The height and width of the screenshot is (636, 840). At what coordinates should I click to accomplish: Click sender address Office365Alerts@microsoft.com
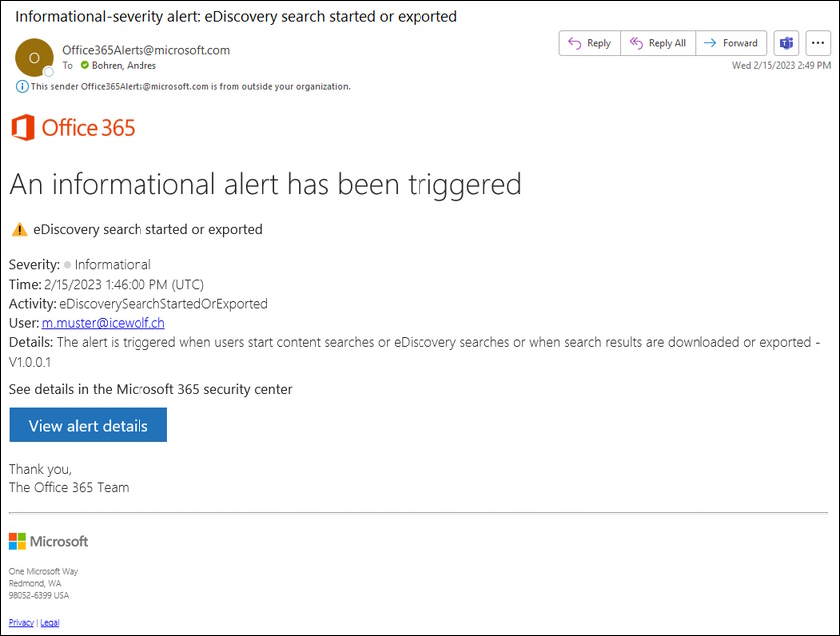pyautogui.click(x=145, y=50)
